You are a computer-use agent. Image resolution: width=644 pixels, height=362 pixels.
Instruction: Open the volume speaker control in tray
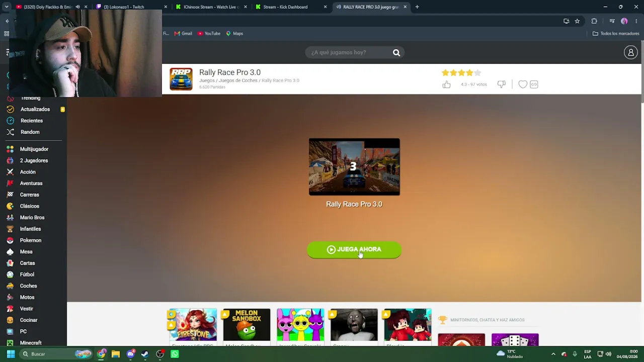point(608,354)
